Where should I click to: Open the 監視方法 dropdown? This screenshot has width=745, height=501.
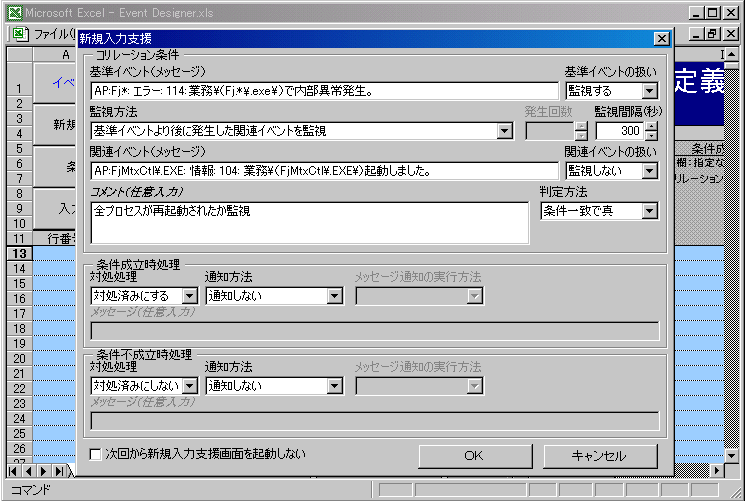click(505, 131)
